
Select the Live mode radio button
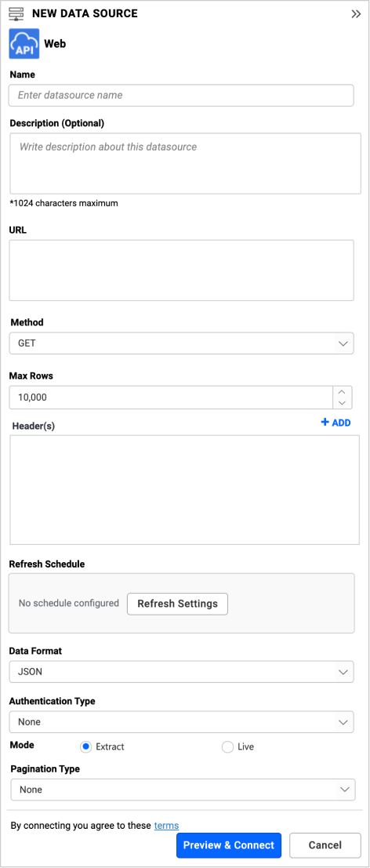pyautogui.click(x=227, y=746)
